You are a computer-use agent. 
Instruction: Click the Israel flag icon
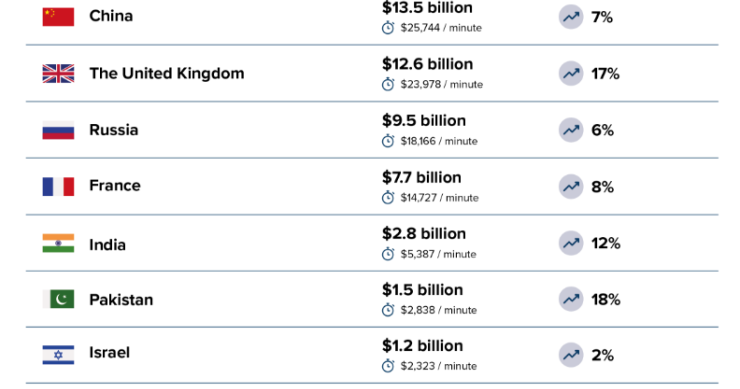coord(58,355)
